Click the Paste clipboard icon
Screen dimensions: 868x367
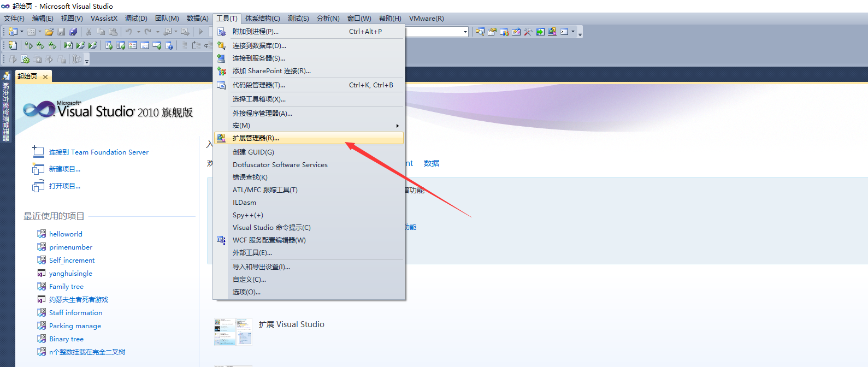[x=113, y=32]
